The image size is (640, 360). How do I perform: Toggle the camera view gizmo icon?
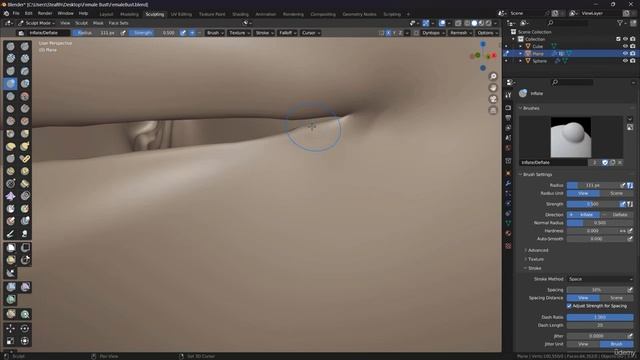coord(493,99)
